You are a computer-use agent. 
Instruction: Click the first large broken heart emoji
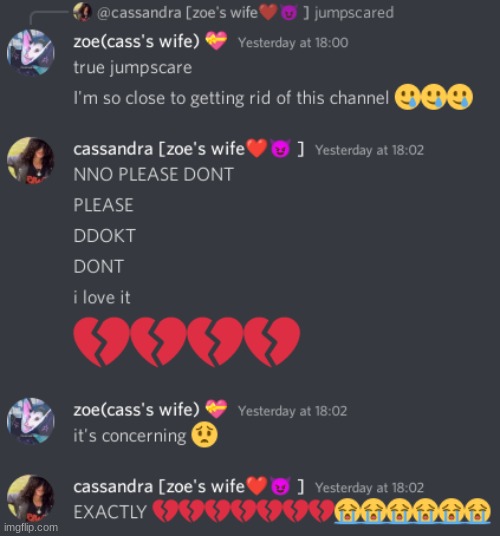[102, 342]
